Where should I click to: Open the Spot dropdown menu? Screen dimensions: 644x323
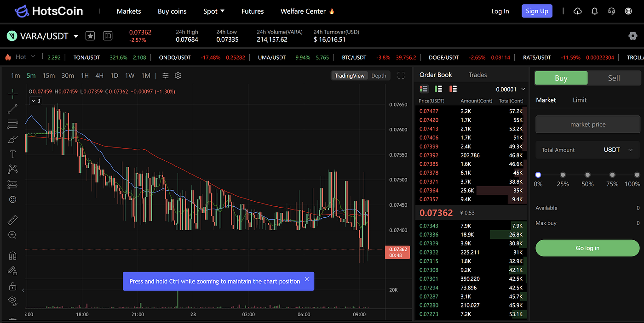coord(214,11)
